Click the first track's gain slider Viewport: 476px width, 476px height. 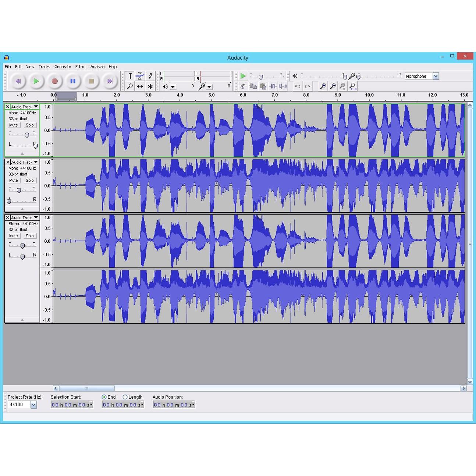click(26, 135)
